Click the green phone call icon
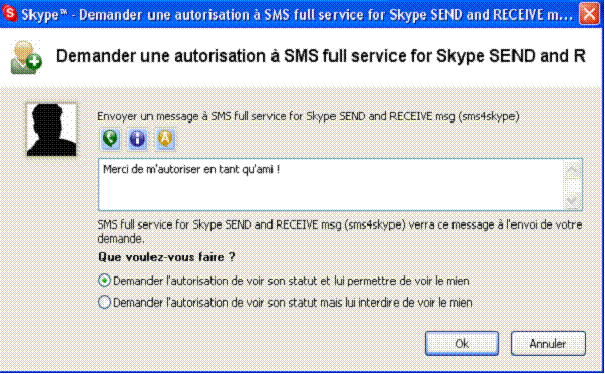The image size is (605, 374). pos(110,139)
